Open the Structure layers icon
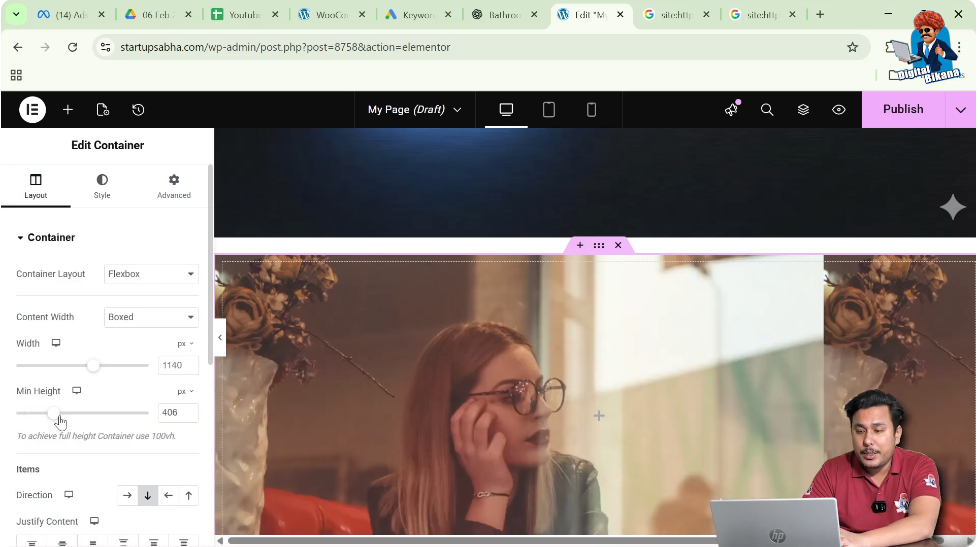The height and width of the screenshot is (547, 978). 803,110
